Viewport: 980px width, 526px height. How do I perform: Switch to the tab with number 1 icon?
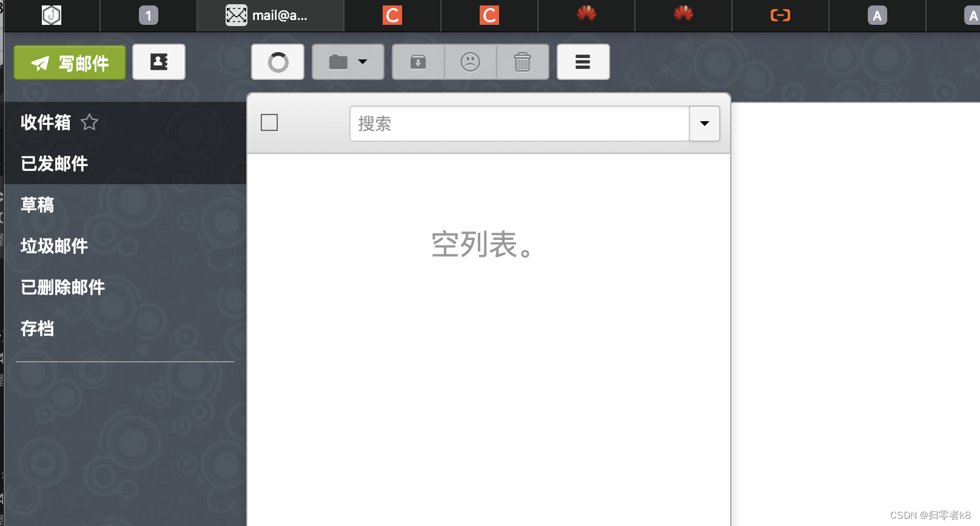coord(149,16)
